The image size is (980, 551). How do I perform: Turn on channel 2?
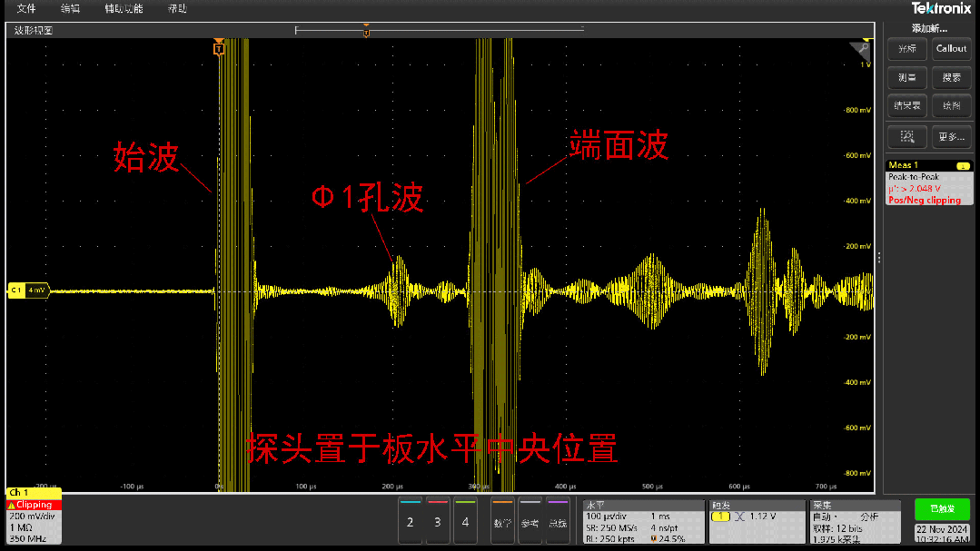[x=411, y=522]
